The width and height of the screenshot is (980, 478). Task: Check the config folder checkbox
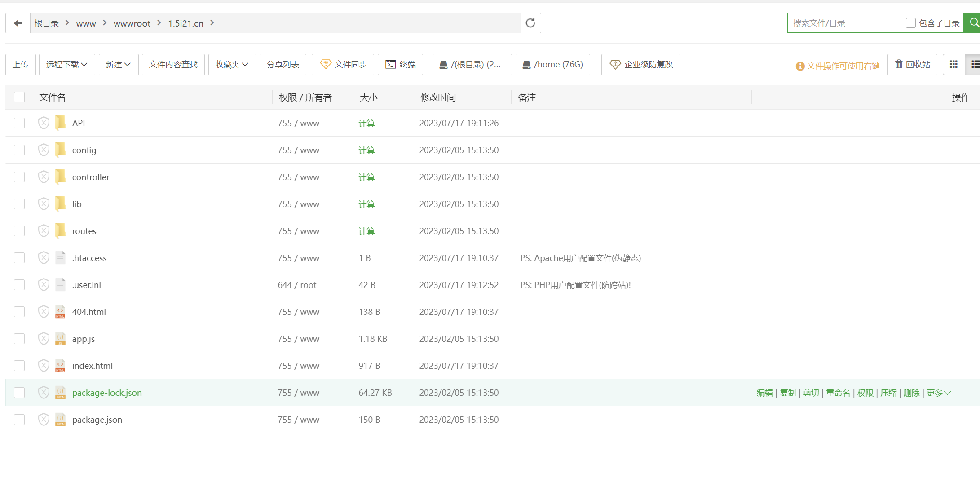[x=19, y=150]
